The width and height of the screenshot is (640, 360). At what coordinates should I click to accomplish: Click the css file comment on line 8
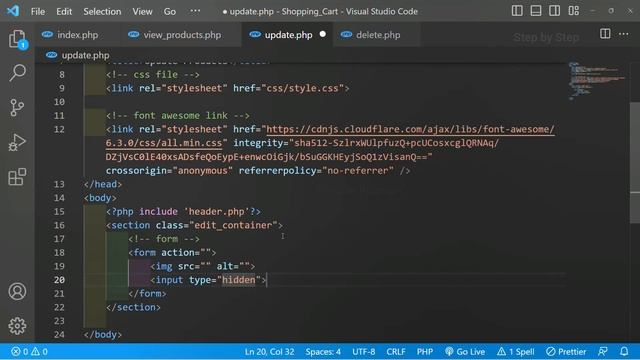tap(153, 75)
